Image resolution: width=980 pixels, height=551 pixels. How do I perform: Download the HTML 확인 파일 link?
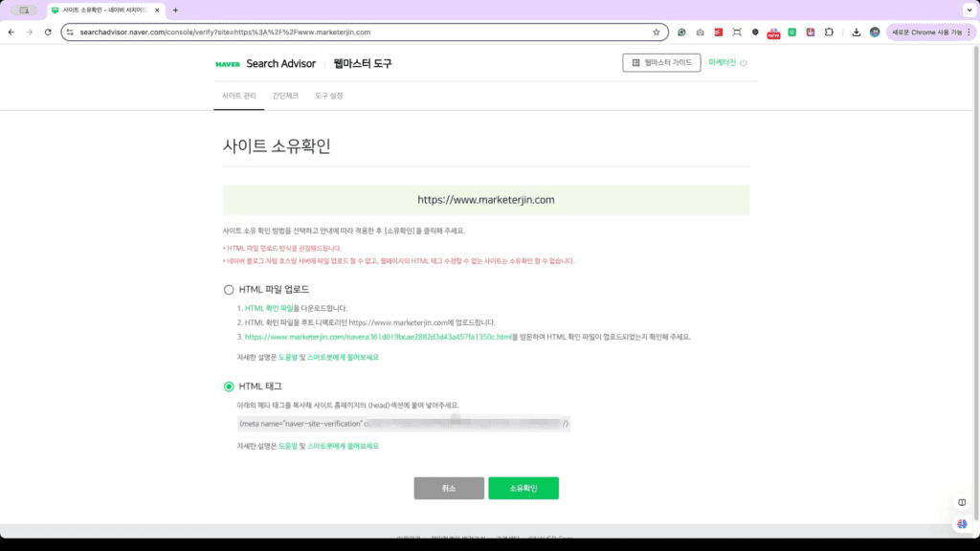point(269,308)
